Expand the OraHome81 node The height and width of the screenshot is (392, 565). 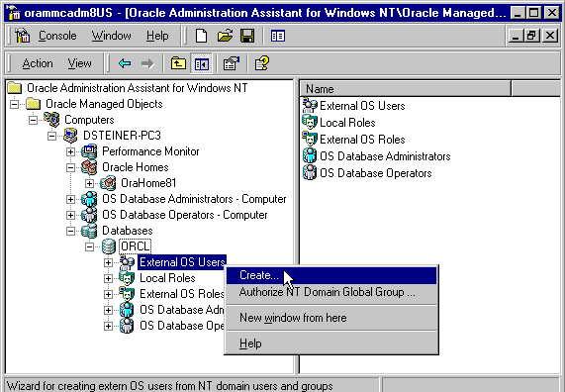click(89, 183)
